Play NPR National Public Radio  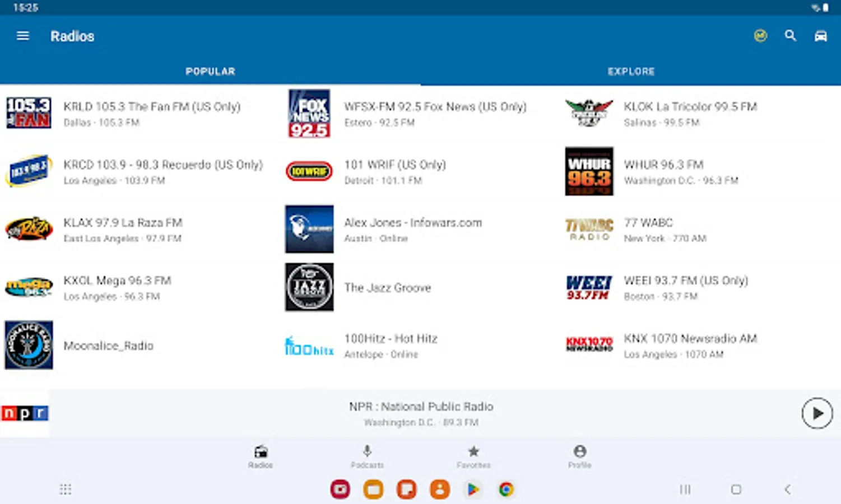point(817,413)
